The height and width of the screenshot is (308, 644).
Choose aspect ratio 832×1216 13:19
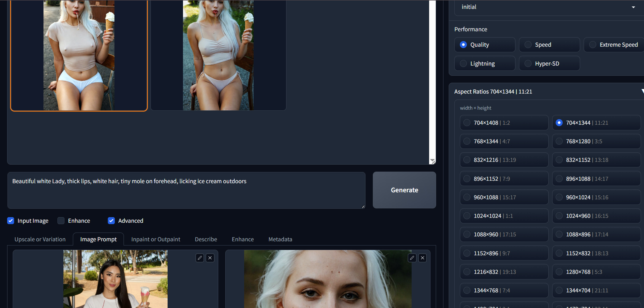(504, 160)
